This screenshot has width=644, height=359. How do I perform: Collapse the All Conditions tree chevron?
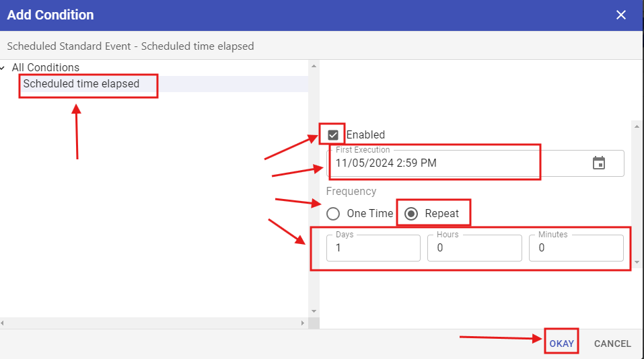tap(4, 68)
